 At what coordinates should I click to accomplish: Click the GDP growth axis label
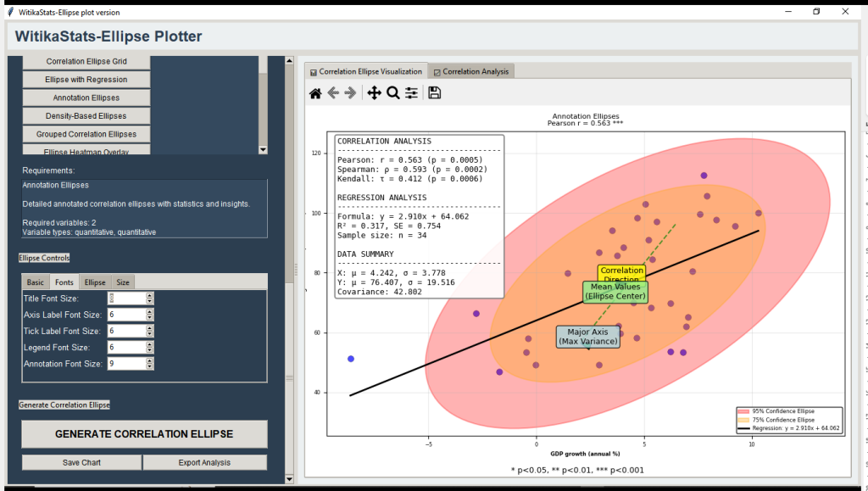coord(585,454)
